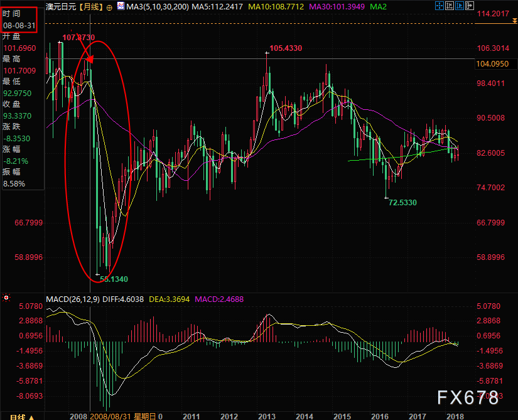Click the panel export arrow icon
The height and width of the screenshot is (420, 518).
pyautogui.click(x=470, y=6)
